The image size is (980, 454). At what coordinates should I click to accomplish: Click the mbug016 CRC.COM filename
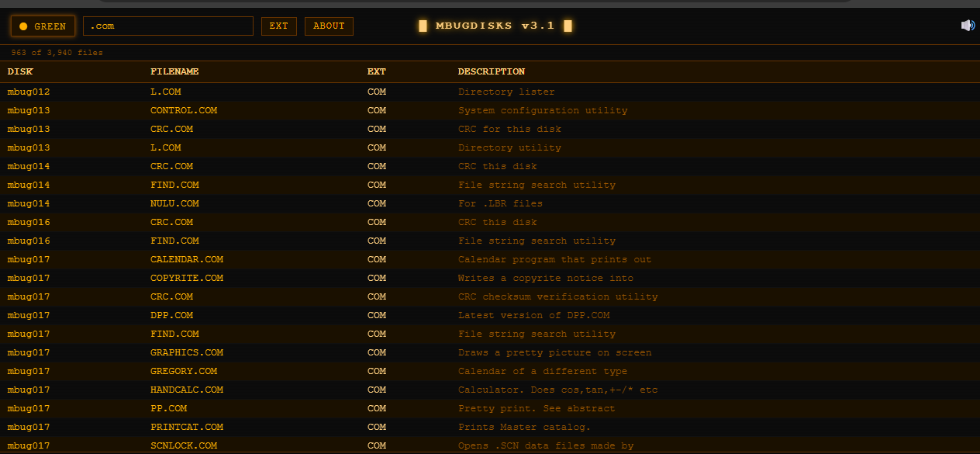point(172,222)
